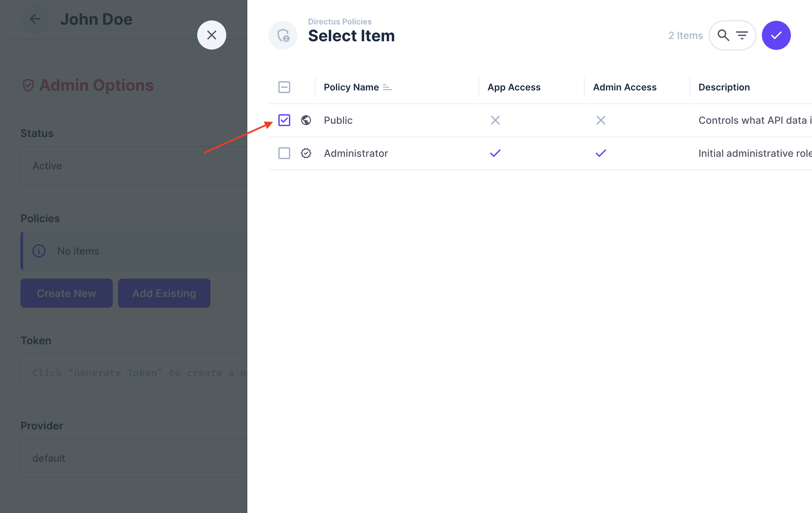Click the globe icon on the Public row
This screenshot has width=812, height=513.
[306, 120]
